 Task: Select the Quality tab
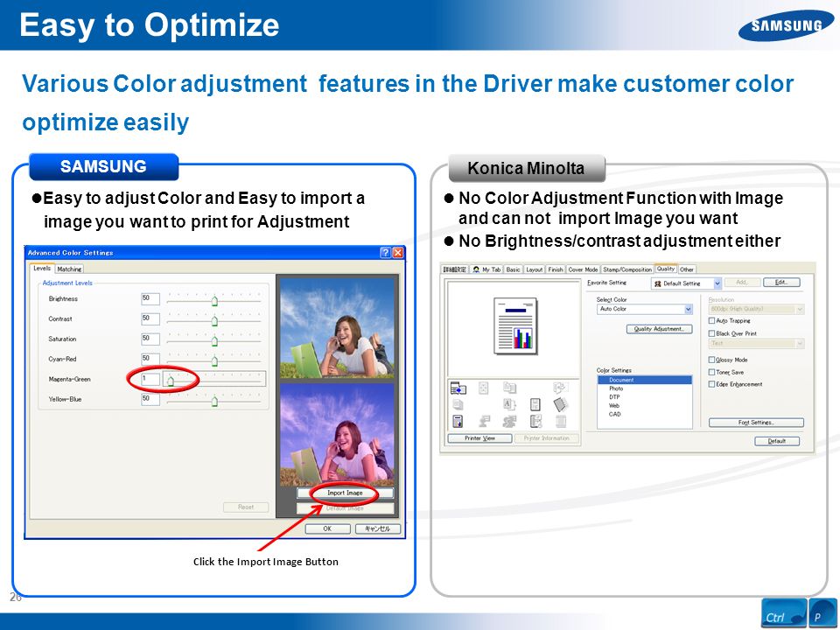[x=666, y=269]
